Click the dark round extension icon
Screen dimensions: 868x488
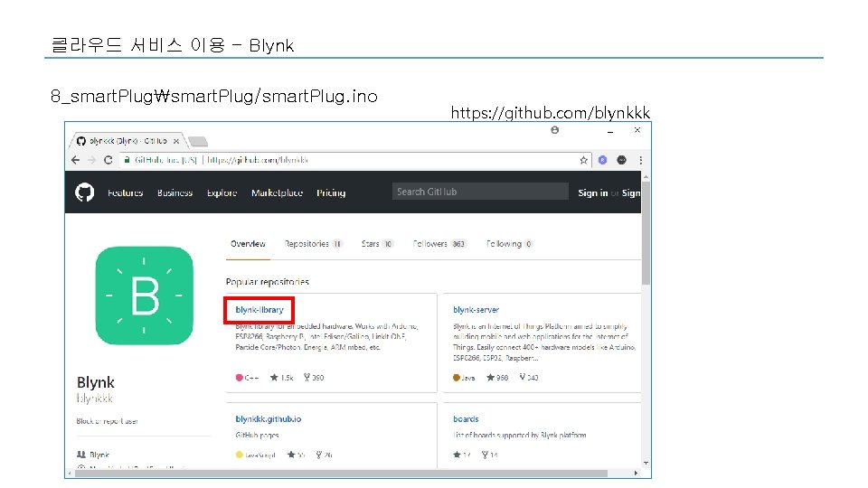click(x=622, y=160)
